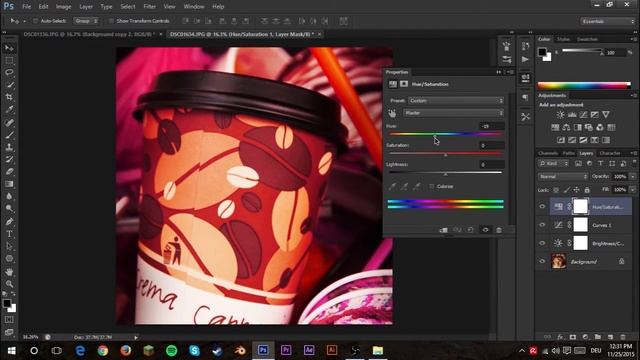Open Google Chrome from the taskbar
The image size is (640, 360).
103,351
